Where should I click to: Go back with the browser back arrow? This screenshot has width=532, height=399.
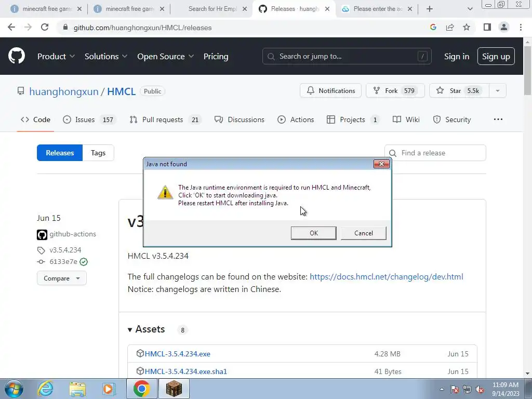pyautogui.click(x=11, y=28)
